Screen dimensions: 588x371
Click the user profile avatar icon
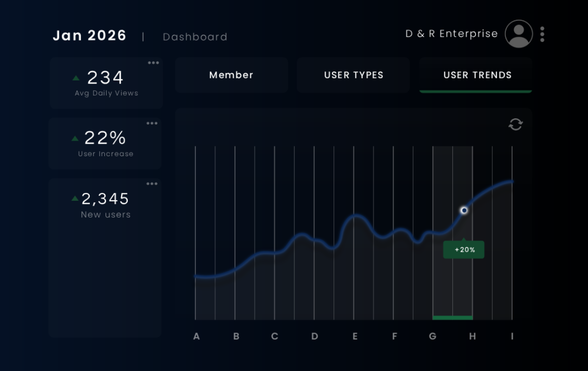(518, 34)
